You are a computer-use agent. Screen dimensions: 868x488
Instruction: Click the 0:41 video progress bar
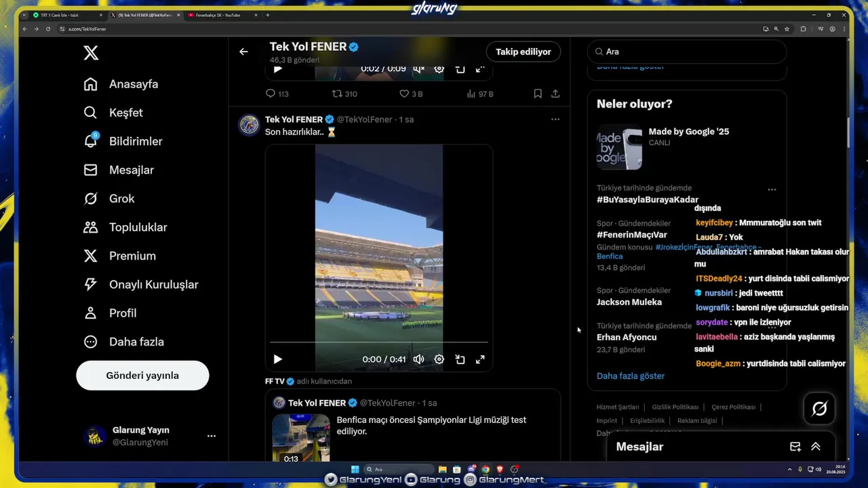[x=379, y=342]
